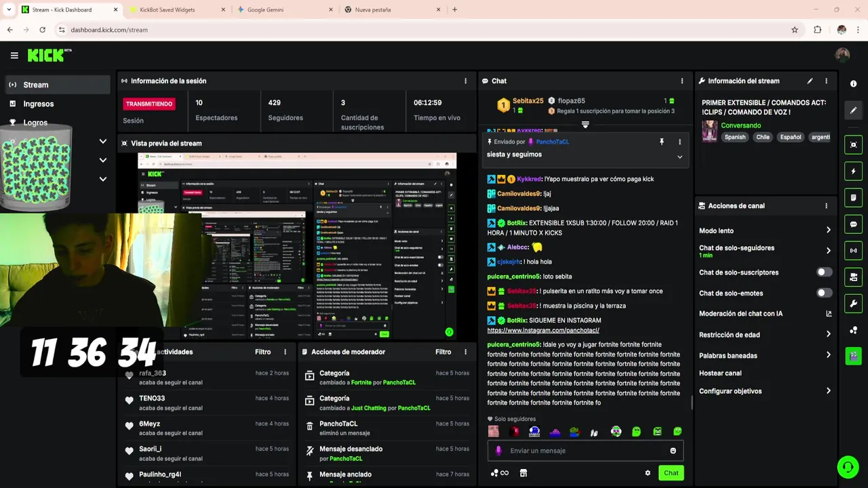This screenshot has height=488, width=868.
Task: Click the Chile tag chip
Action: coord(763,137)
